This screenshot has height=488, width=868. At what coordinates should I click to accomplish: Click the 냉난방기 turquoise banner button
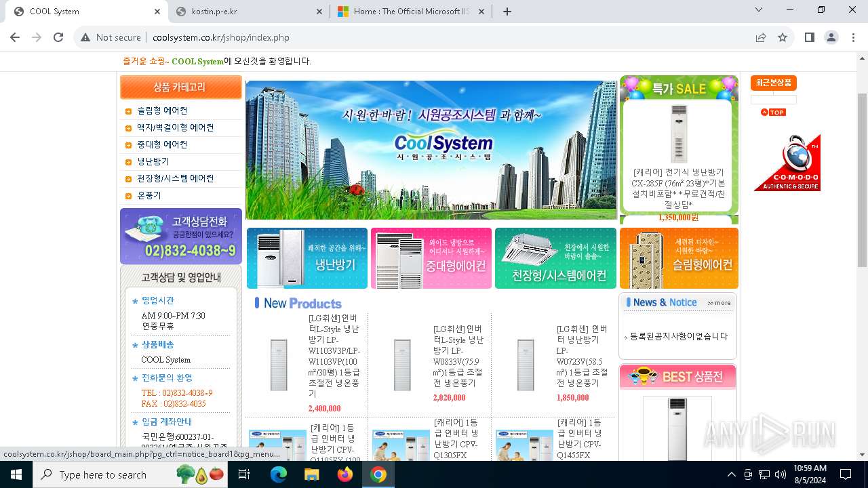(307, 258)
